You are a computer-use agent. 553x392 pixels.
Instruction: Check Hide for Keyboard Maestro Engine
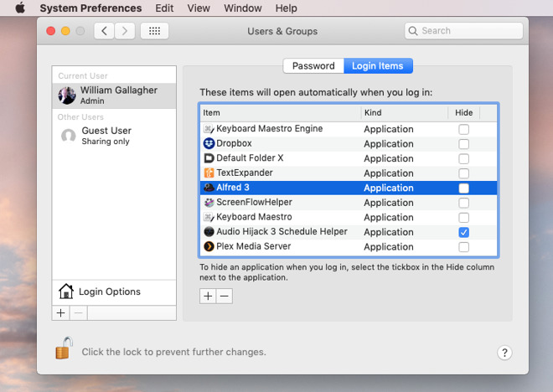point(464,129)
